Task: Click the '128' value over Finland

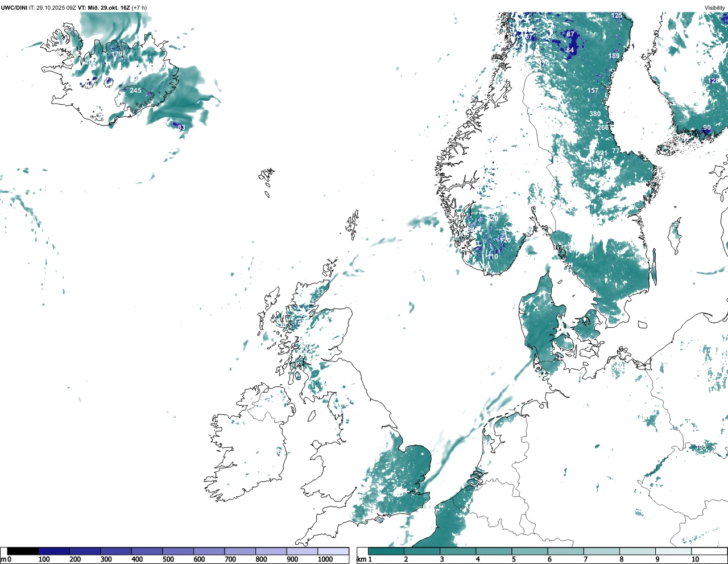Action: pos(714,81)
